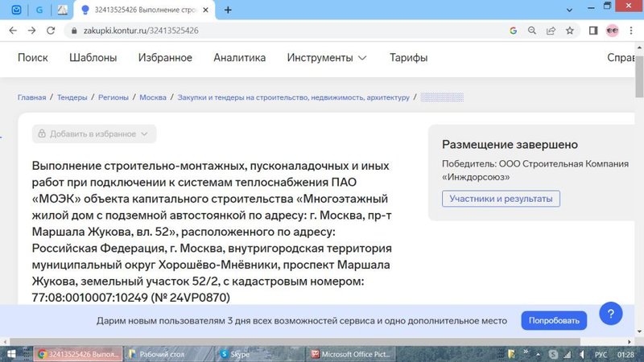Switch to the third pinned tab
644x362 pixels.
pyautogui.click(x=63, y=10)
